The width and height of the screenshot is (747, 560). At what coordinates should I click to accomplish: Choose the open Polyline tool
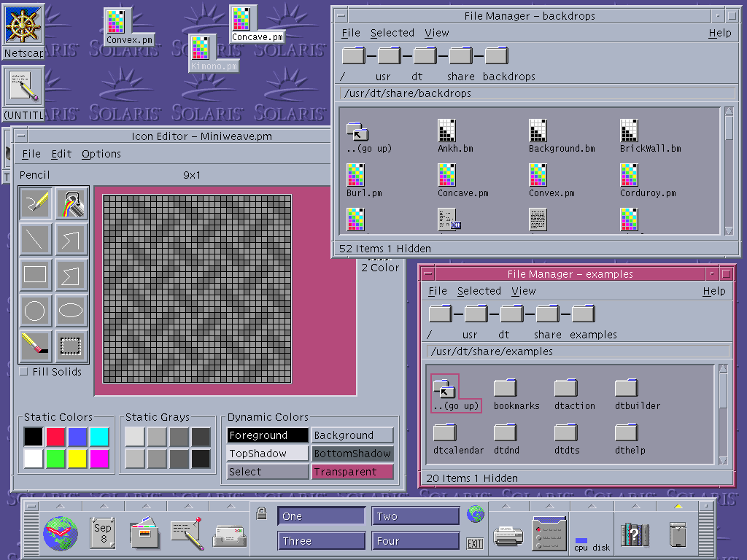71,238
